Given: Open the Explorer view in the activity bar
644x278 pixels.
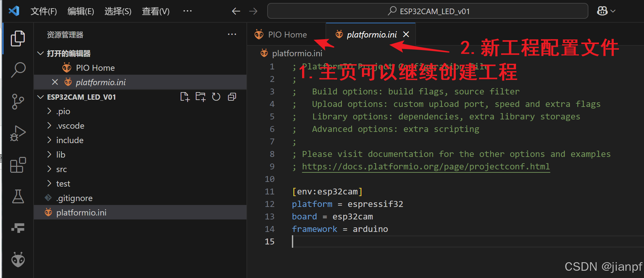Looking at the screenshot, I should pos(18,38).
